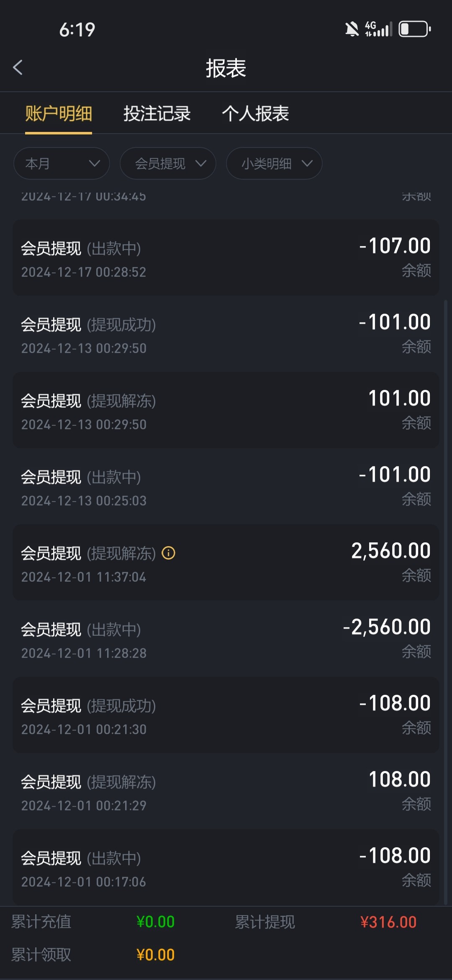The height and width of the screenshot is (980, 452).
Task: Open the -107.00 withdrawal record
Action: point(226,258)
